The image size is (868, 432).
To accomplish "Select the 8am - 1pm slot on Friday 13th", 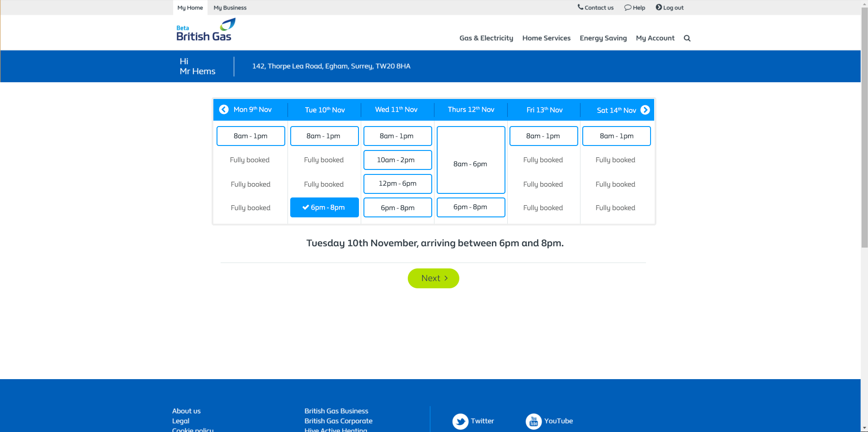I will [543, 136].
